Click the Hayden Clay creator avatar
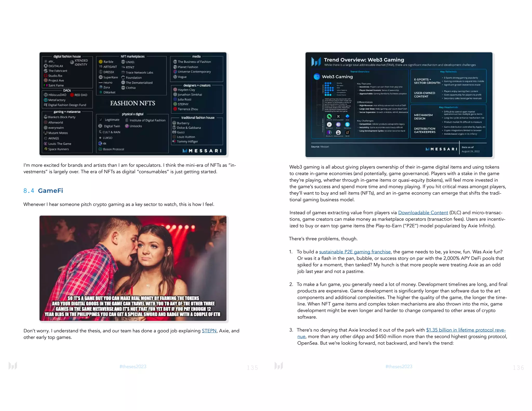The width and height of the screenshot is (532, 411). pyautogui.click(x=175, y=90)
